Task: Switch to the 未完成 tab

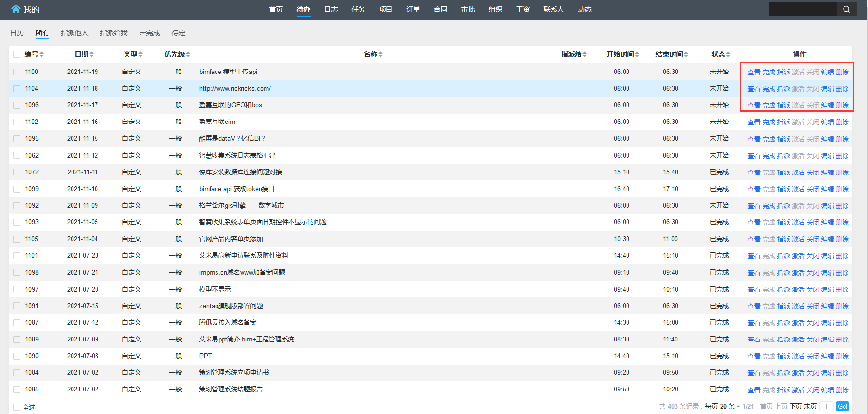Action: pyautogui.click(x=149, y=33)
